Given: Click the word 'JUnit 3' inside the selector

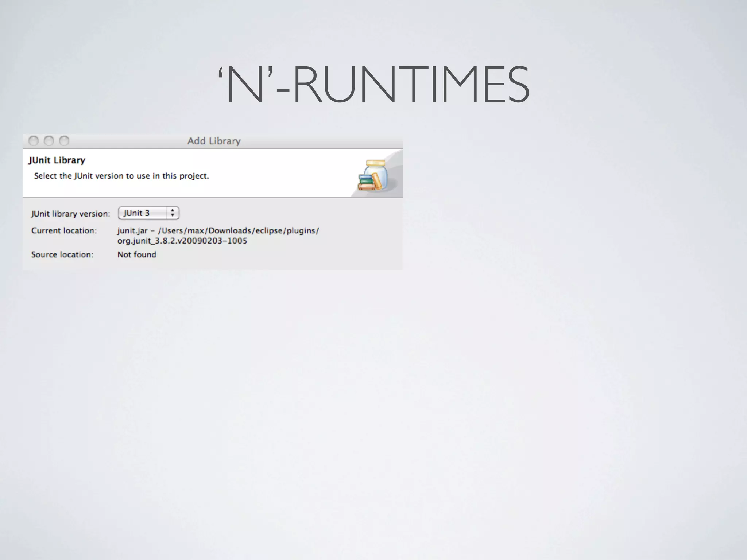Looking at the screenshot, I should (137, 213).
